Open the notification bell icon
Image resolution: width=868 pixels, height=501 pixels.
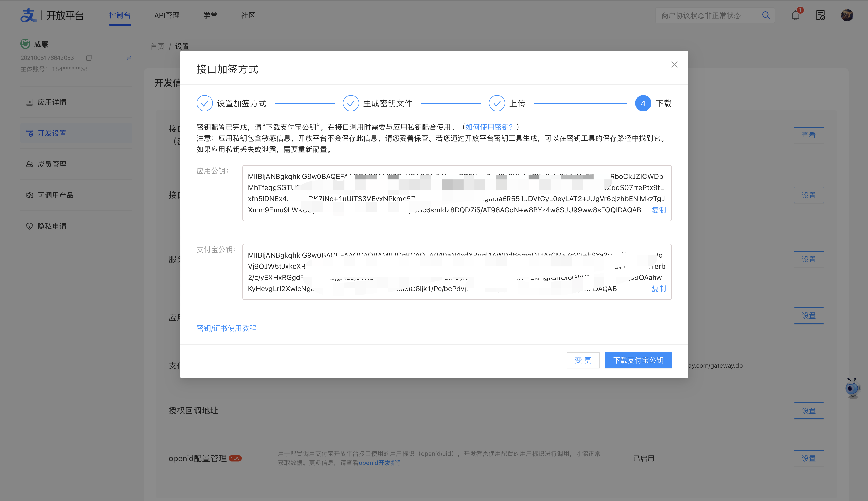pos(795,15)
